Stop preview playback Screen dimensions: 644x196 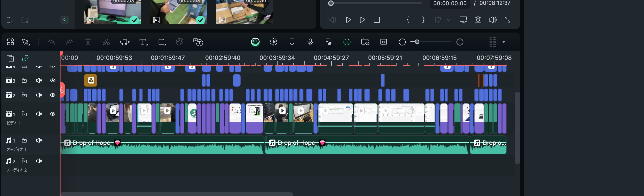(377, 20)
